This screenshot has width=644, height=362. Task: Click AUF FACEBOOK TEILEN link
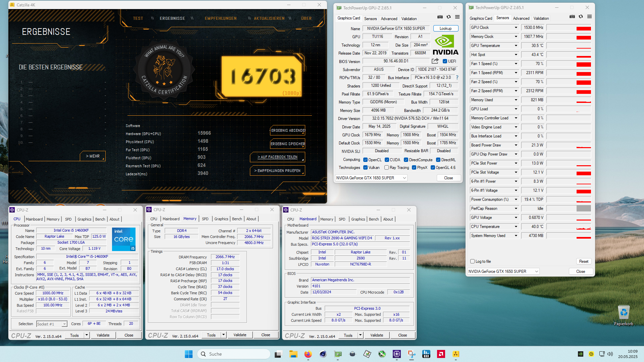(x=277, y=157)
